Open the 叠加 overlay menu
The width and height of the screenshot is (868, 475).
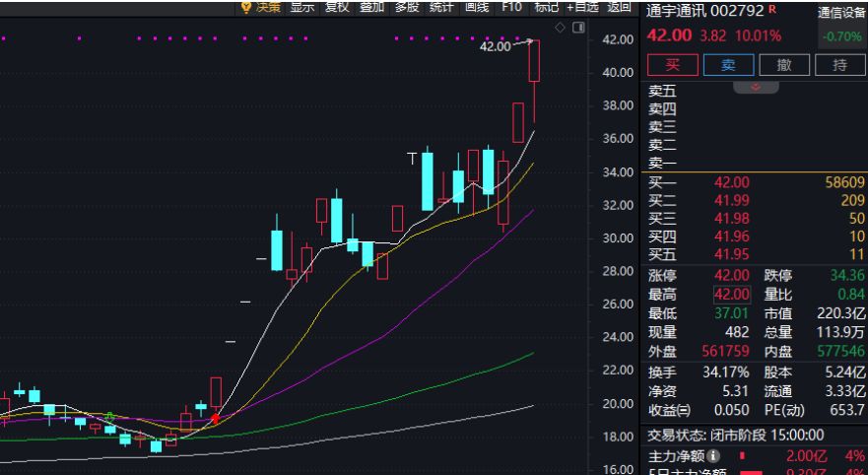(372, 7)
